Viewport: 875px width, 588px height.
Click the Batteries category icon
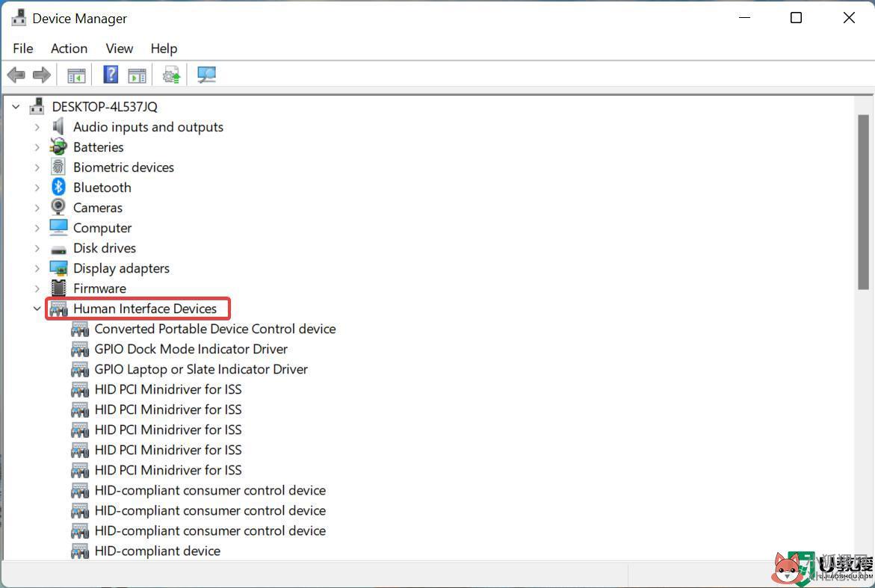click(58, 146)
